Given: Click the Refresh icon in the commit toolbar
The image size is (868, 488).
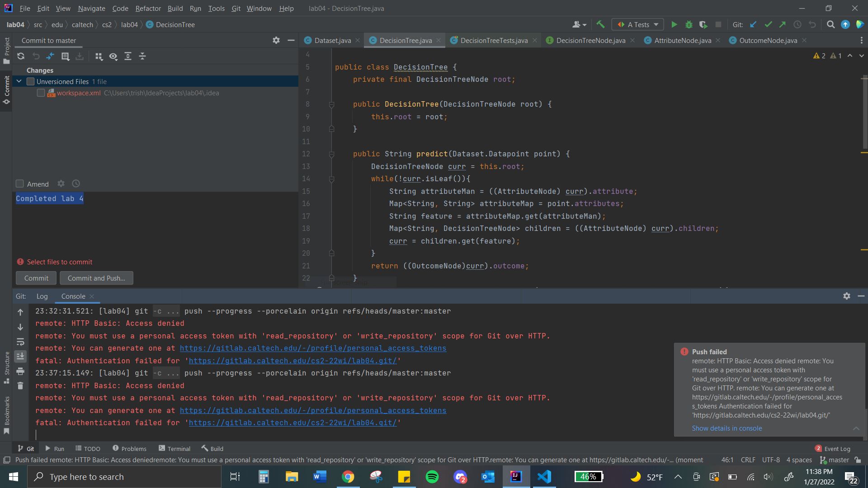Looking at the screenshot, I should click(x=21, y=56).
